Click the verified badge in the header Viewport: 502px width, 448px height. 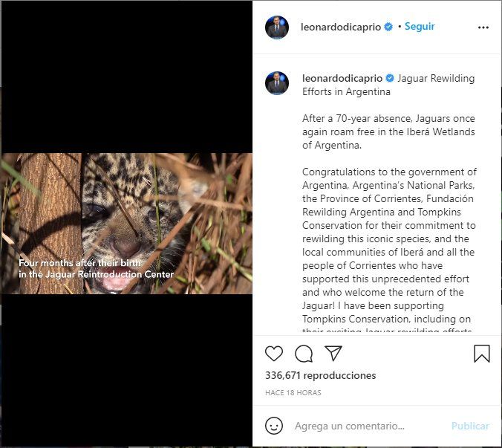coord(388,27)
